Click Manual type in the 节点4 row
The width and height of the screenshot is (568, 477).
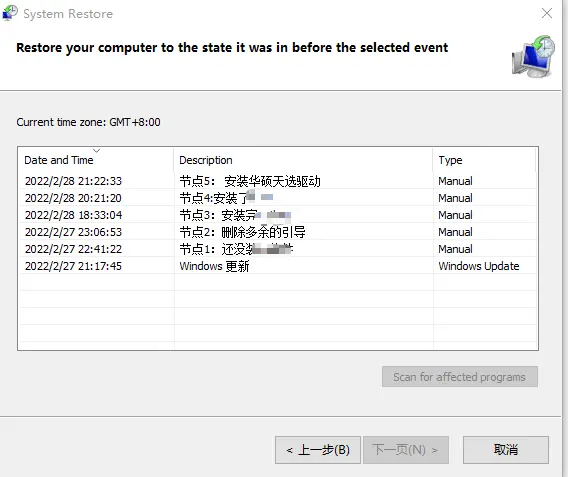pyautogui.click(x=455, y=198)
